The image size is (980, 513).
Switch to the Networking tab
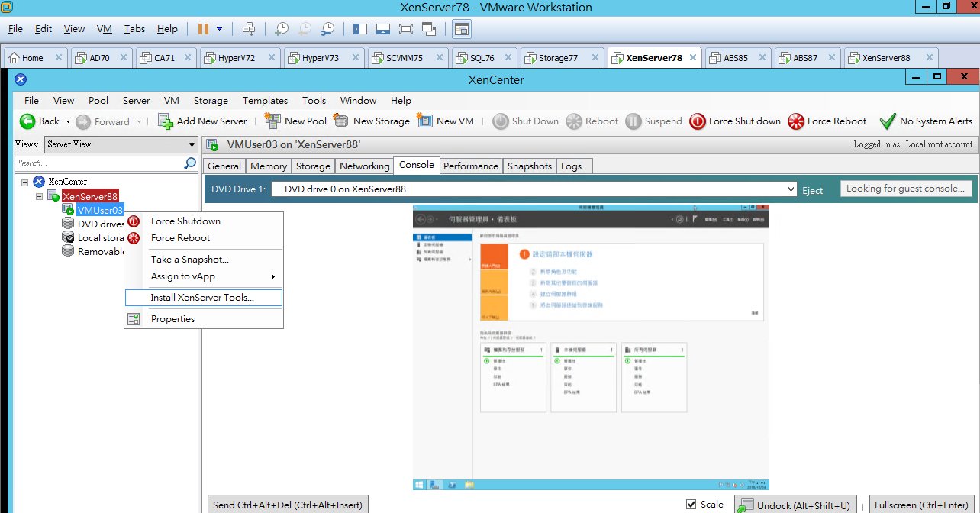pos(364,166)
